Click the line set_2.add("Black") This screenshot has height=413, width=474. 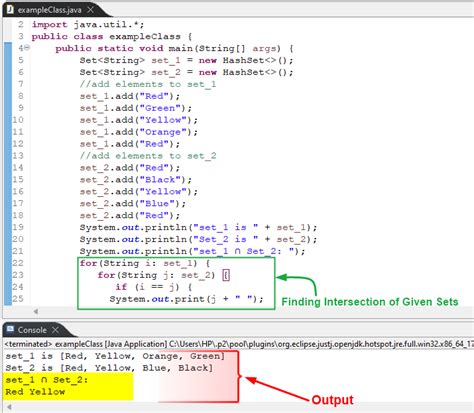coord(136,180)
